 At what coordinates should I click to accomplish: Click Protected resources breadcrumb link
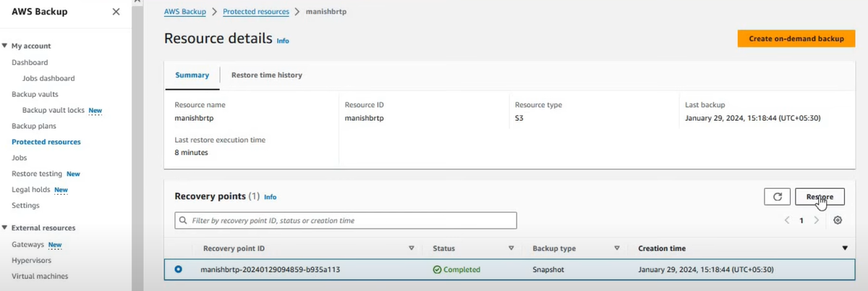coord(256,12)
